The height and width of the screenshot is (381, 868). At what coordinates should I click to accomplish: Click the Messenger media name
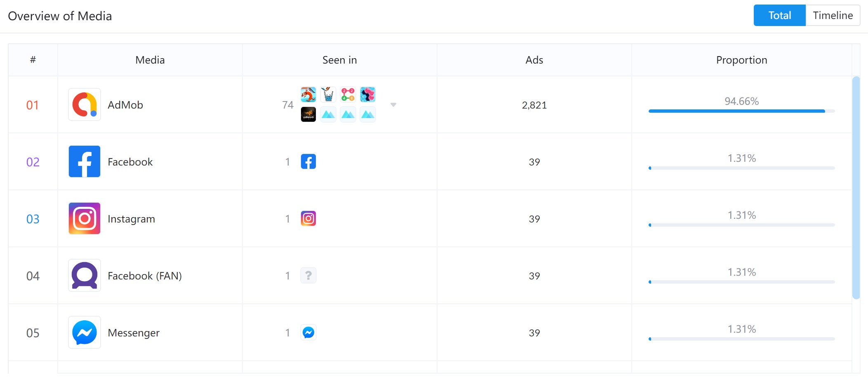[134, 333]
